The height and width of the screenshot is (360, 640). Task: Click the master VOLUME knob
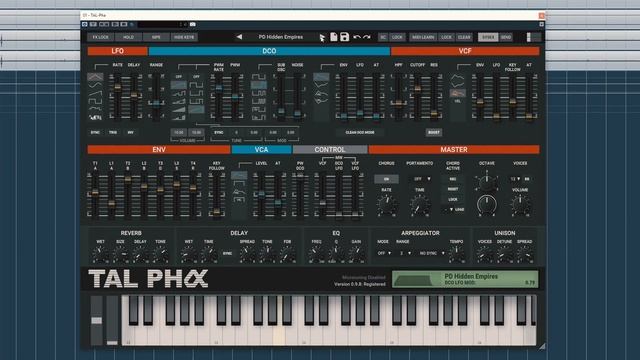point(520,204)
